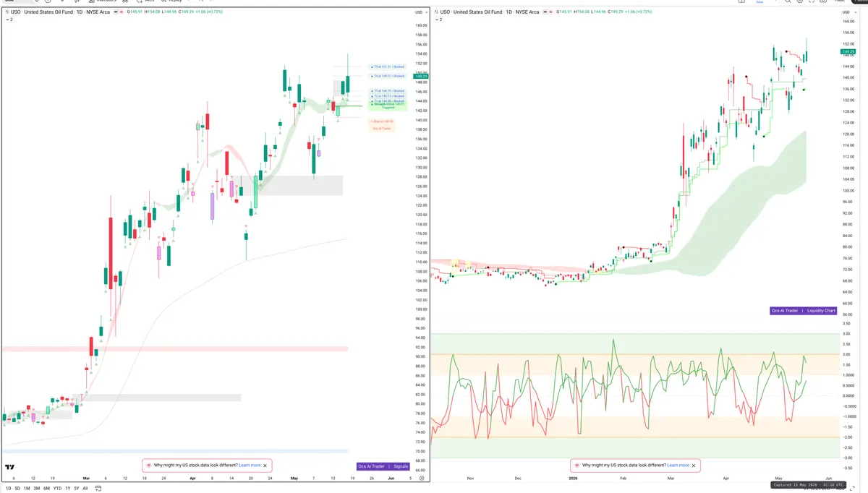
Task: Click the Stop at 140.90 label
Action: (x=382, y=121)
